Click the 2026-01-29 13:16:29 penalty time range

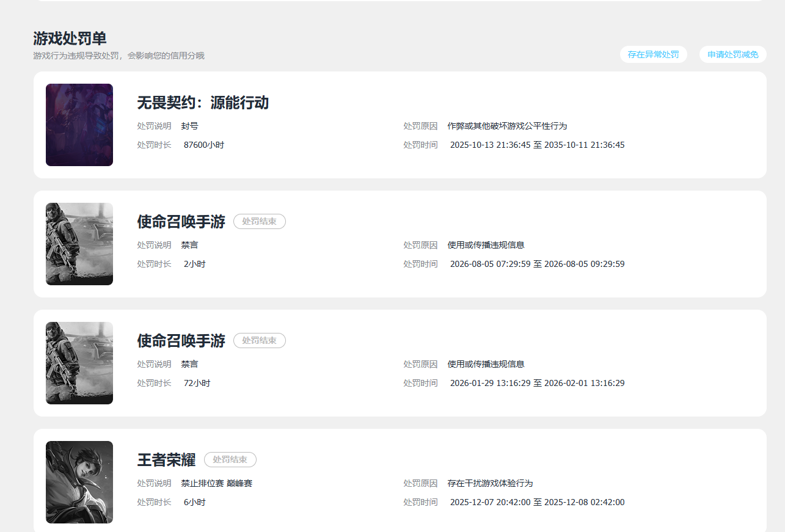point(537,384)
